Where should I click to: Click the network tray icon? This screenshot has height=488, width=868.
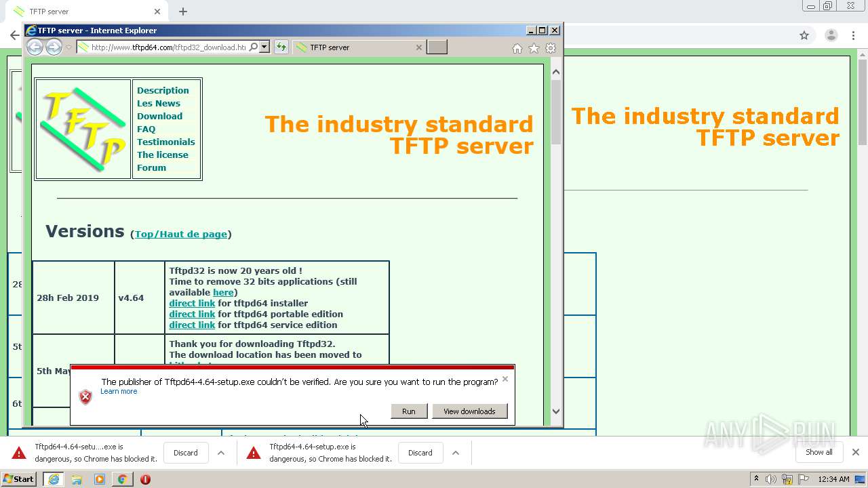pyautogui.click(x=788, y=479)
